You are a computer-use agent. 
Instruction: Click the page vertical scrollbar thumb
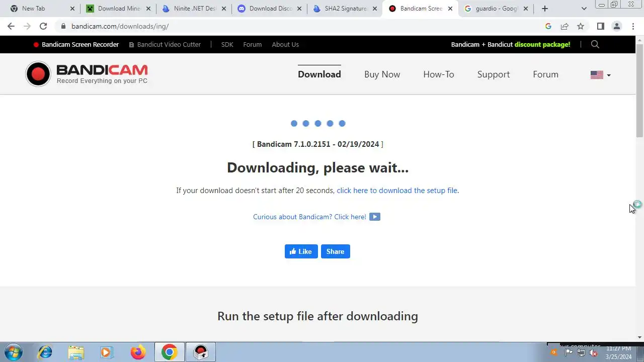[x=640, y=90]
